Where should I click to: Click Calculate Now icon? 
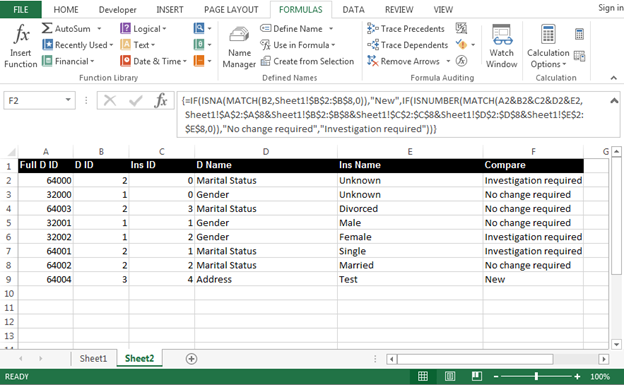tap(579, 34)
